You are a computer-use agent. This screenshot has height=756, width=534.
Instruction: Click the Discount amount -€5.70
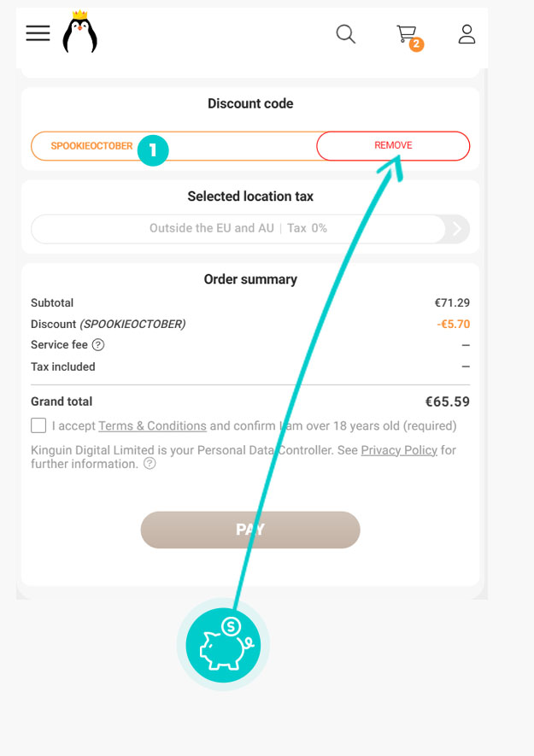tap(453, 325)
